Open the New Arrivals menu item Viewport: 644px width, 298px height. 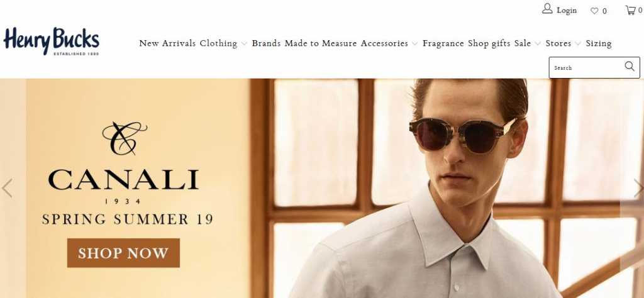point(167,43)
